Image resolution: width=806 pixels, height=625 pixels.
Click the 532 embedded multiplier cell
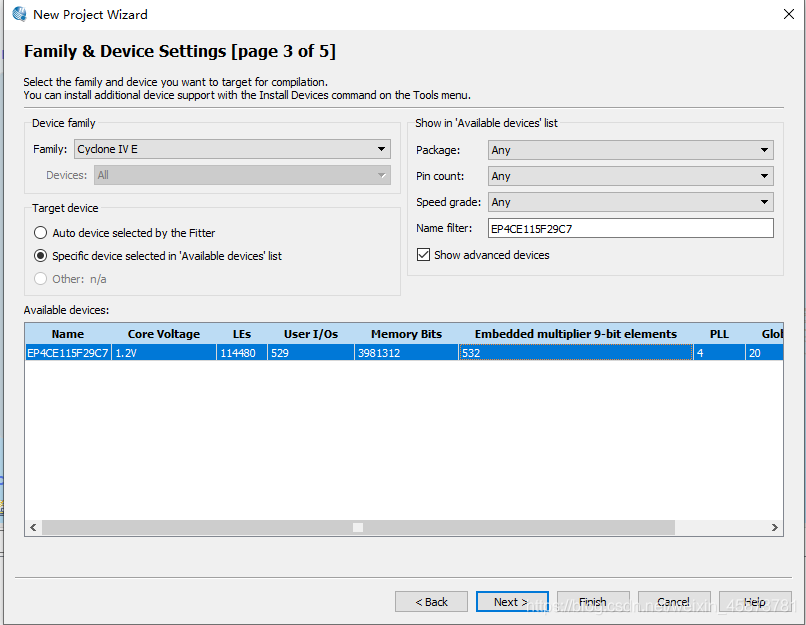coord(576,353)
